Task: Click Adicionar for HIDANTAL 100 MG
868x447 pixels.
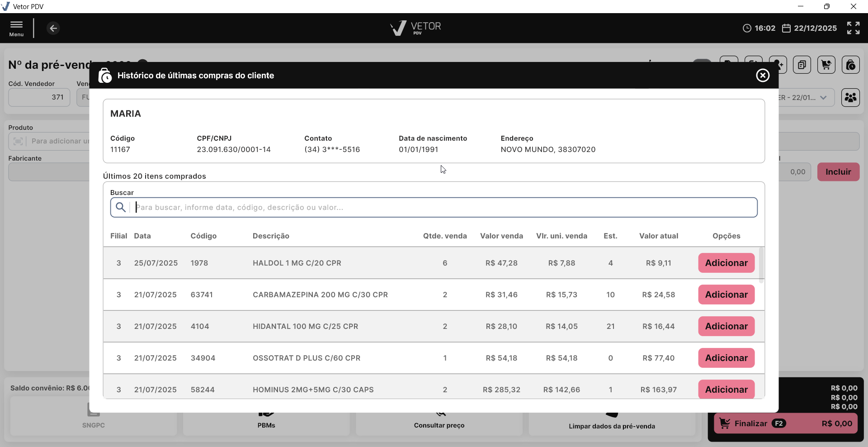Action: pyautogui.click(x=726, y=326)
